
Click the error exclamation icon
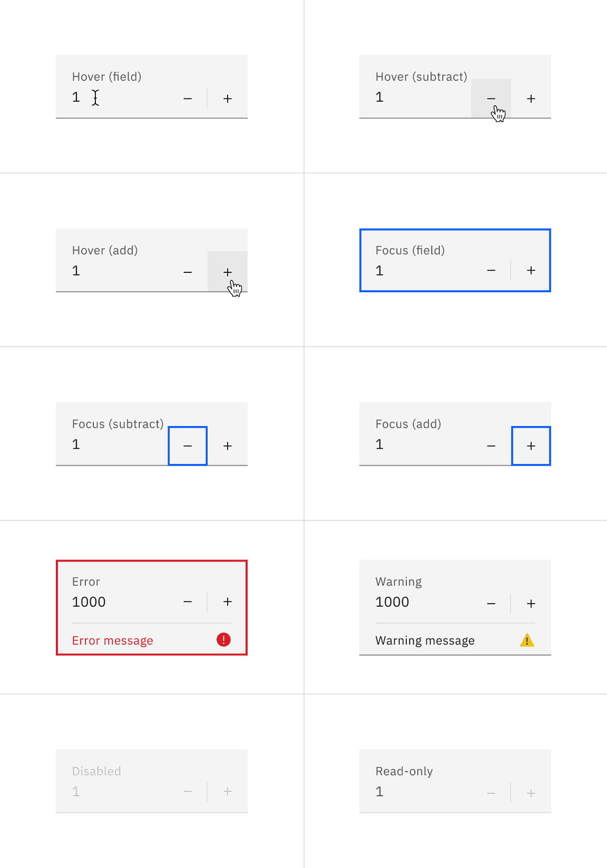pyautogui.click(x=222, y=639)
